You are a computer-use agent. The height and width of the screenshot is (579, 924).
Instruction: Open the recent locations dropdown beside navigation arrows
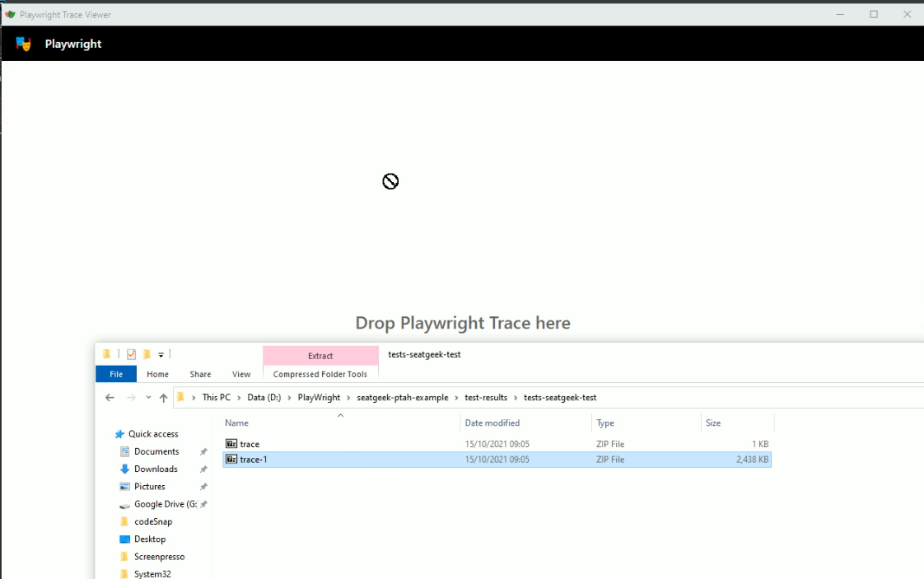pyautogui.click(x=148, y=397)
